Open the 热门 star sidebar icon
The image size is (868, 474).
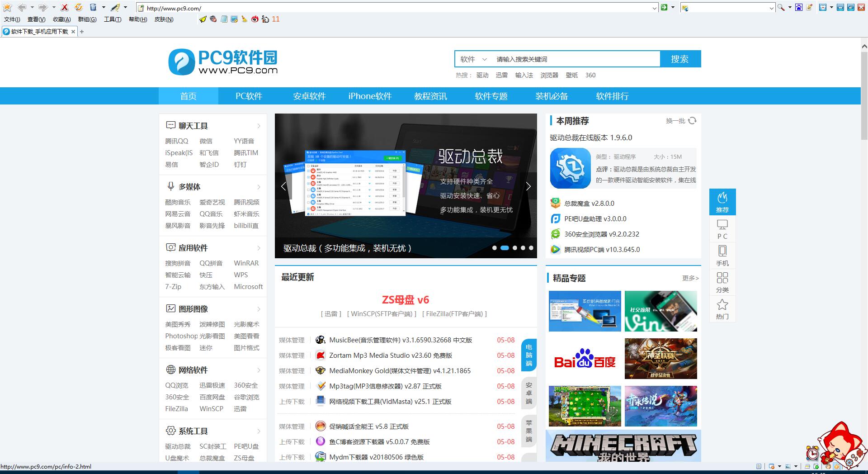click(x=722, y=309)
